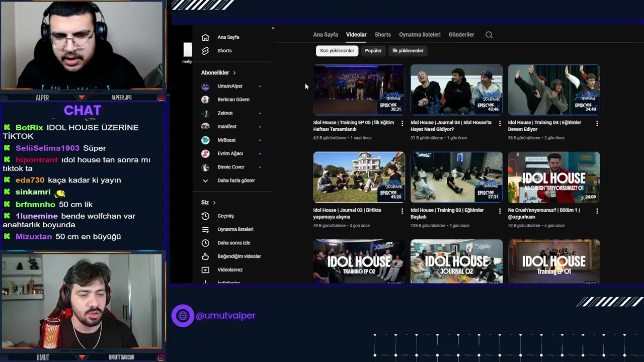Viewport: 644px width, 362px height.
Task: Select the İlk yüklenenler filter chip
Action: 408,51
